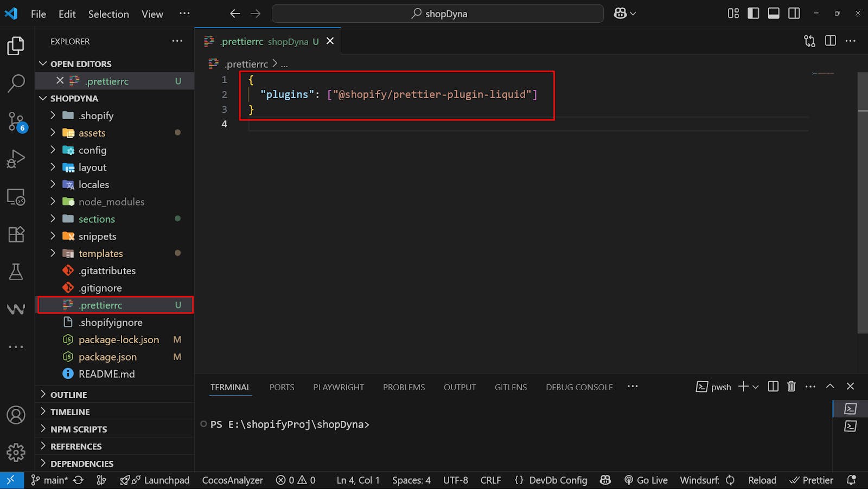Click the Copilot status icon in status bar

click(605, 480)
